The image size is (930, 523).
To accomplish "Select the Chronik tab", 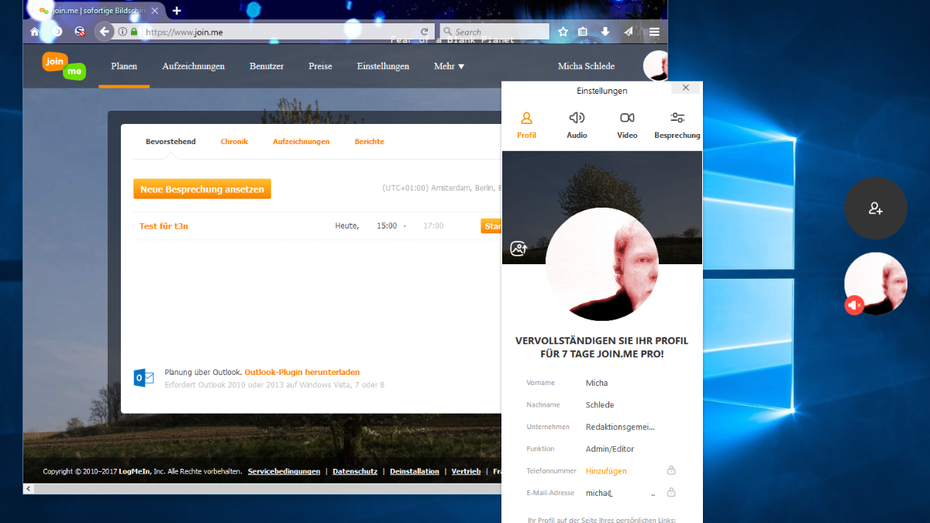I will [234, 141].
